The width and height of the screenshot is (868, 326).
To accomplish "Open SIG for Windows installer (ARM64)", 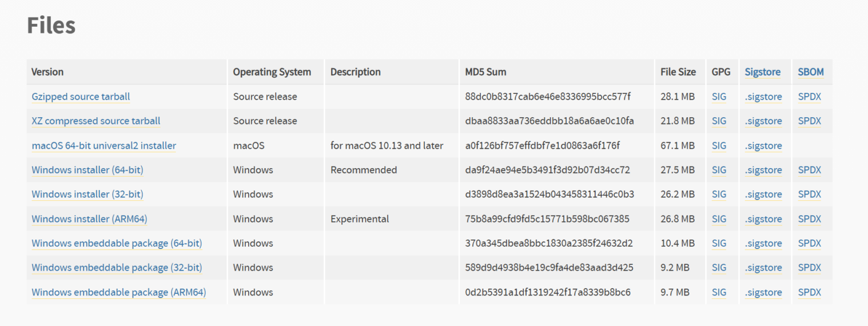I will [x=719, y=219].
